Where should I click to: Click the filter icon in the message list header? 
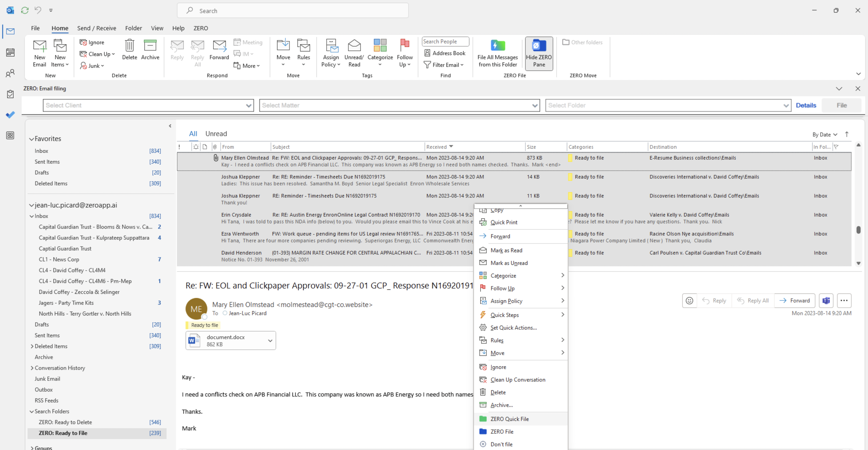836,147
